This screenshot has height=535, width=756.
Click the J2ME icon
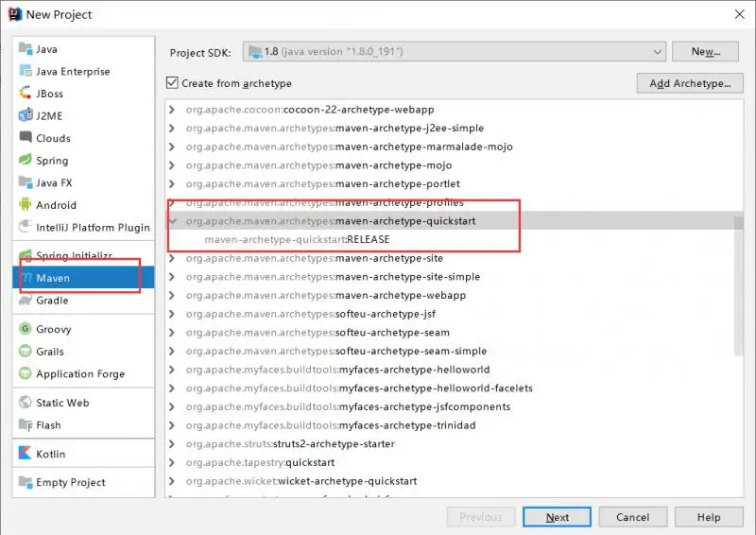(x=26, y=115)
